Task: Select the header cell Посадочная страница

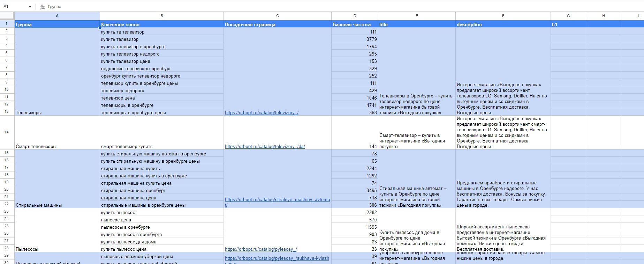Action: pyautogui.click(x=278, y=24)
